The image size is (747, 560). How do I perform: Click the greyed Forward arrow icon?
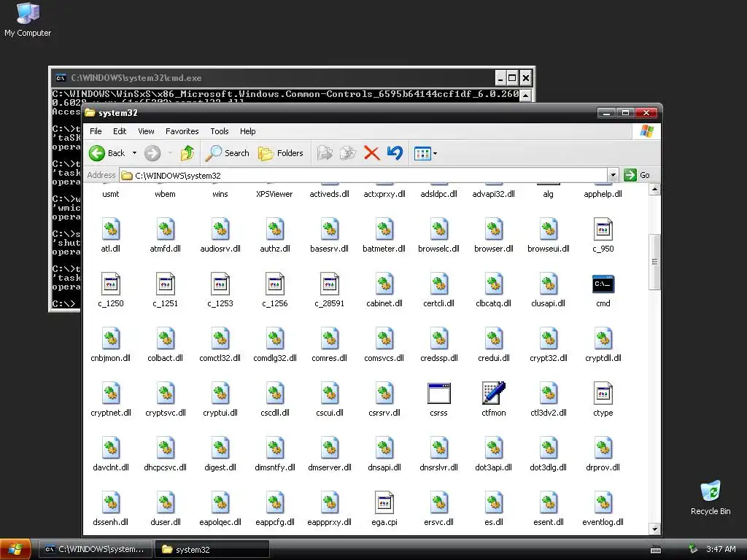(x=152, y=153)
